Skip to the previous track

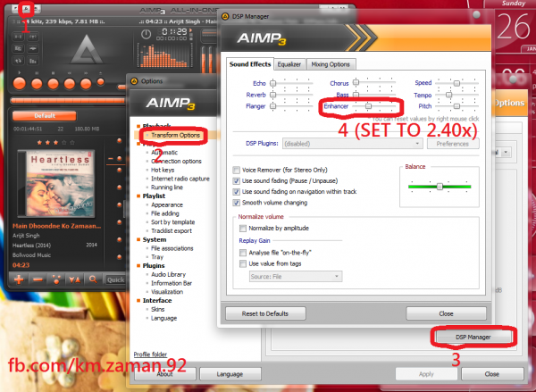pyautogui.click(x=70, y=84)
